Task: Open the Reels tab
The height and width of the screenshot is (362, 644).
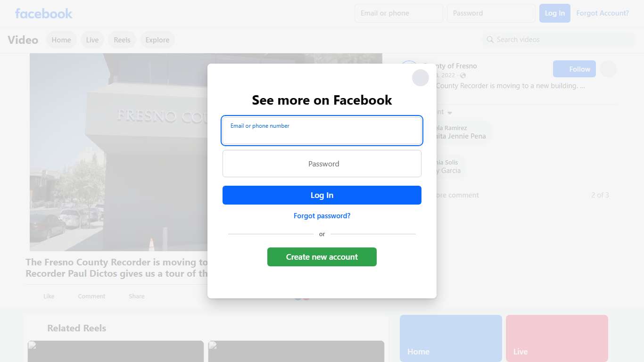Action: click(x=122, y=40)
